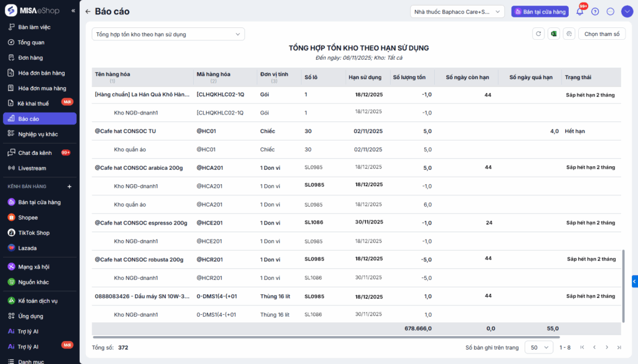Click the Excel export icon
The width and height of the screenshot is (638, 364).
[553, 34]
